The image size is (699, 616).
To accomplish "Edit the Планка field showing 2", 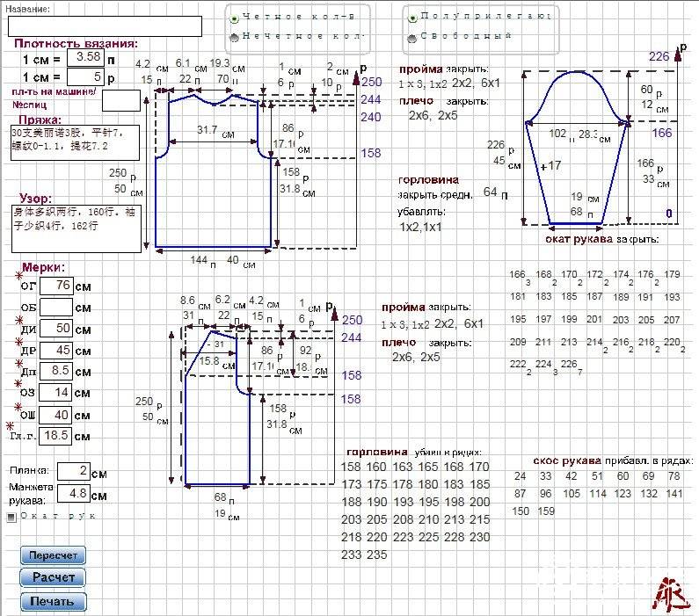I will tap(74, 471).
